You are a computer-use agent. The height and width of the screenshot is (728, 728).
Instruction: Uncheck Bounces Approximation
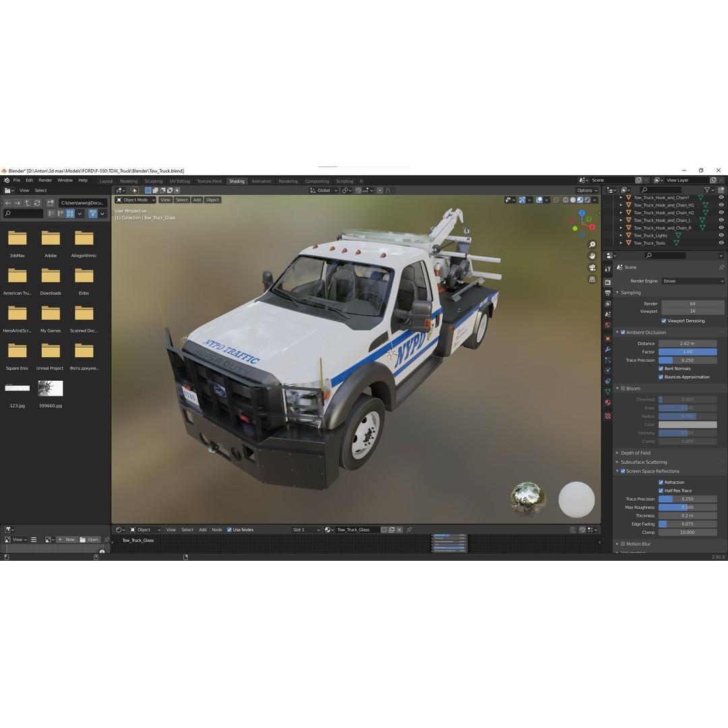661,377
